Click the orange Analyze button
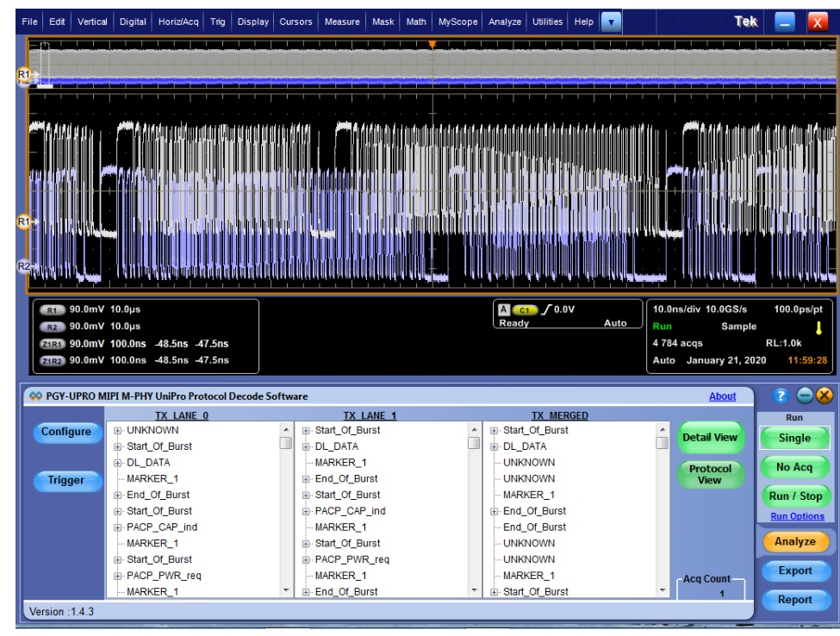Viewport: 840px width, 636px height. point(795,542)
